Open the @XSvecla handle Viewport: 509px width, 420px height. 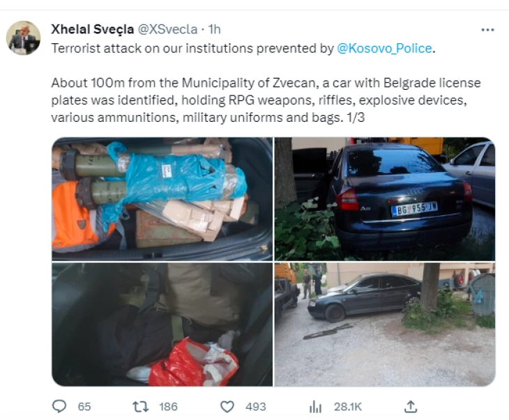point(168,29)
